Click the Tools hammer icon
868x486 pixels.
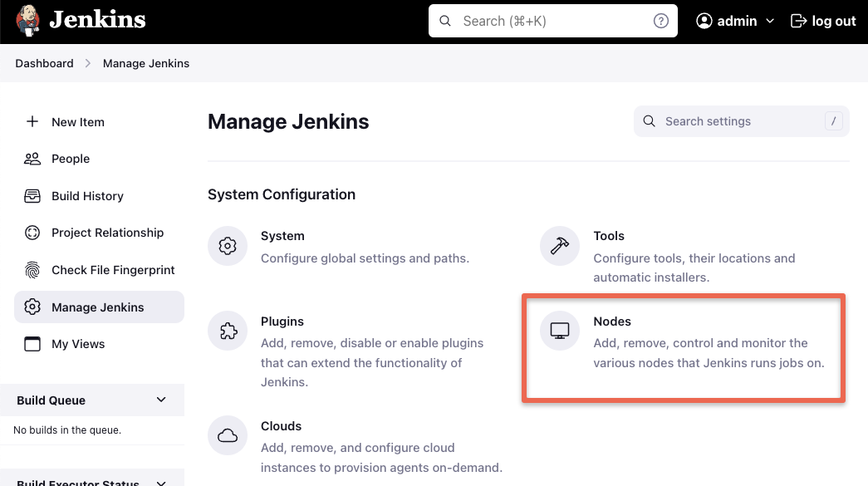click(559, 245)
